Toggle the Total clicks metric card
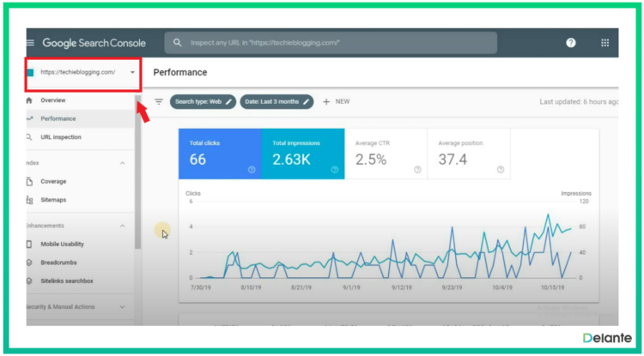The image size is (644, 356). [x=219, y=154]
